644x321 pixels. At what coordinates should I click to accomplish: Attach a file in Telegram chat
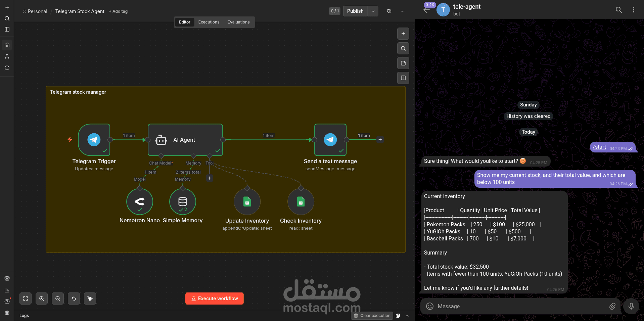tap(612, 306)
